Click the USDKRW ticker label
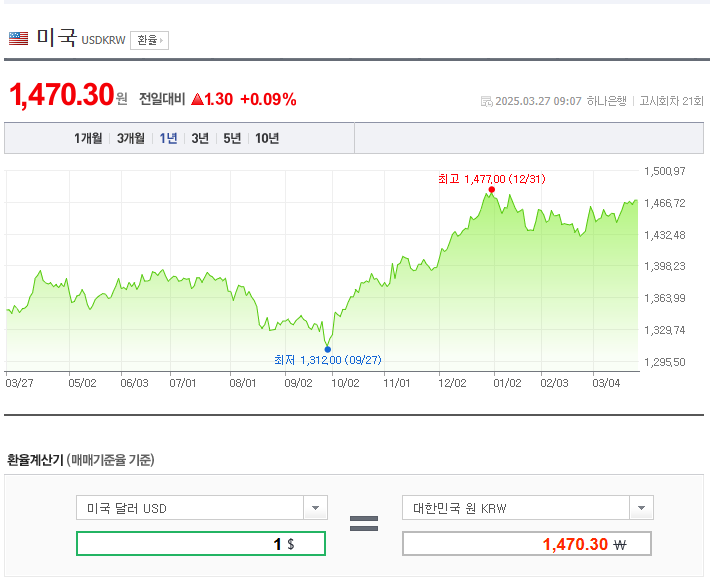 pos(103,40)
